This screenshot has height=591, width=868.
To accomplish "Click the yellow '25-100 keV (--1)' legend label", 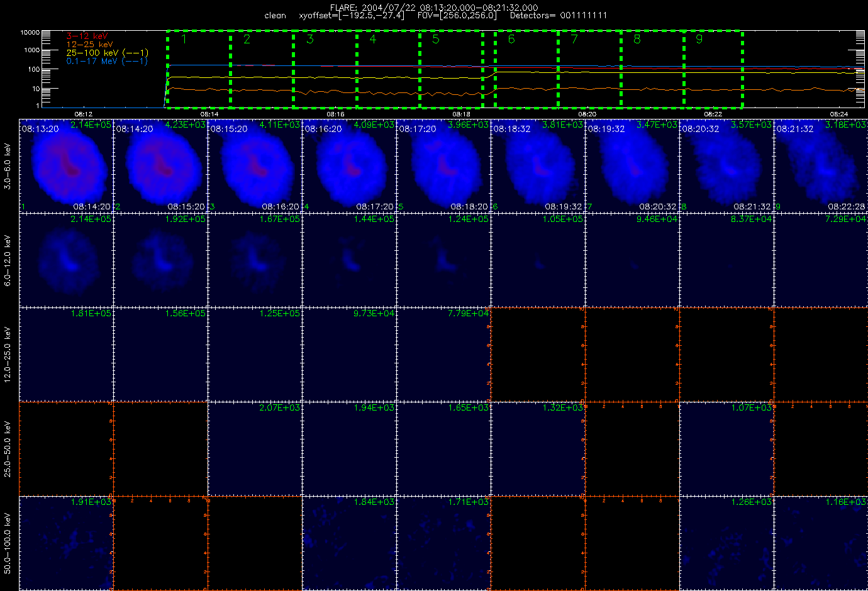I will 107,53.
